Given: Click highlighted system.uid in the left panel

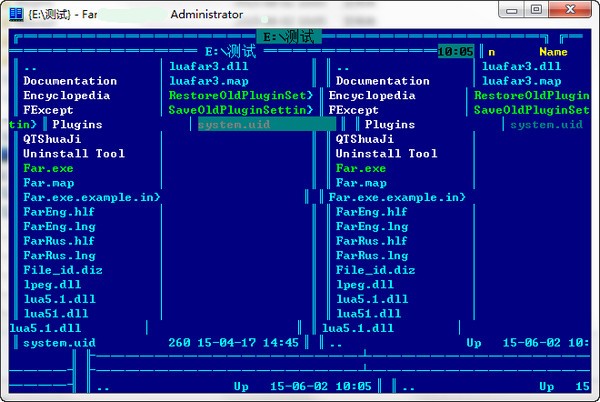Looking at the screenshot, I should click(234, 125).
